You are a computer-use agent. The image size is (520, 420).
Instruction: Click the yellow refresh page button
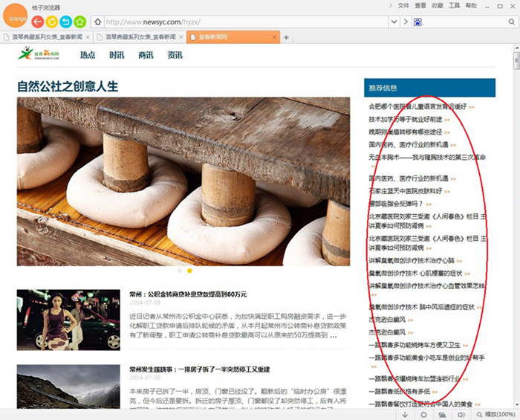[x=52, y=22]
